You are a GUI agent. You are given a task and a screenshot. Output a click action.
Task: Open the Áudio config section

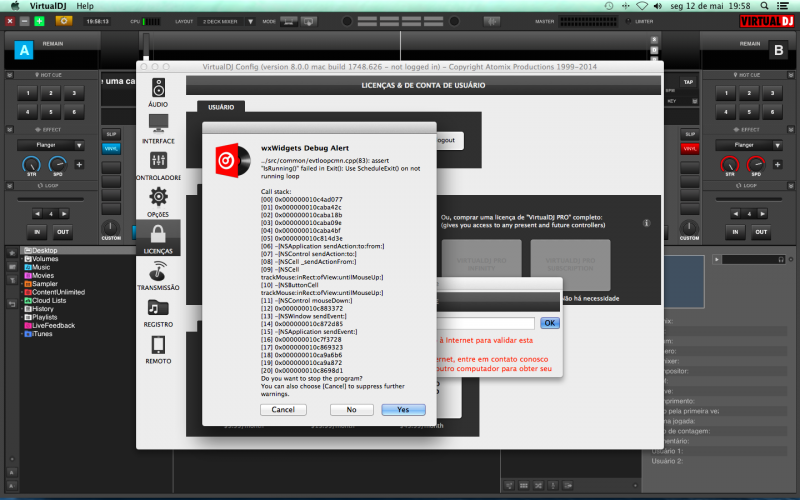[x=158, y=92]
